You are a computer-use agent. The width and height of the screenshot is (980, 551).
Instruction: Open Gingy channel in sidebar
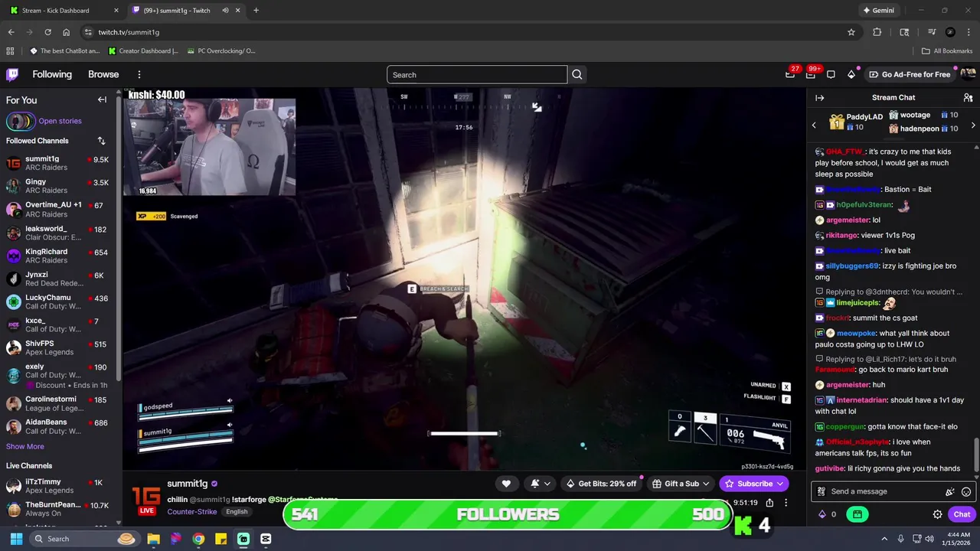click(x=57, y=186)
